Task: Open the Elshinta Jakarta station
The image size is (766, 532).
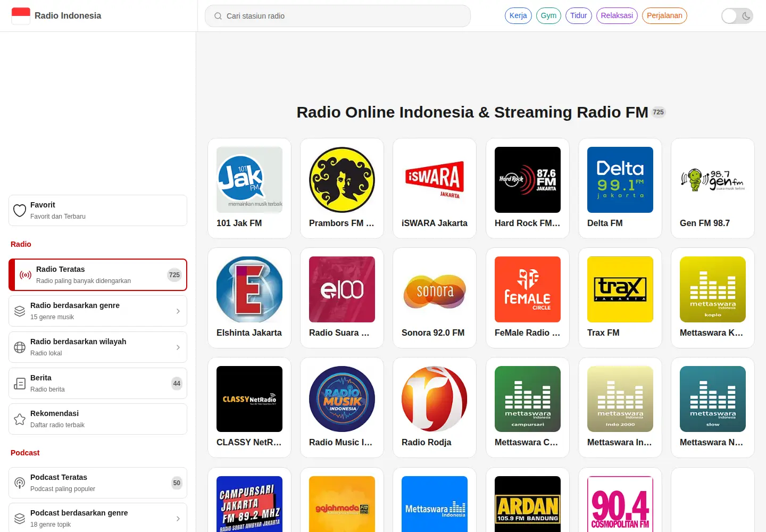Action: (x=249, y=298)
